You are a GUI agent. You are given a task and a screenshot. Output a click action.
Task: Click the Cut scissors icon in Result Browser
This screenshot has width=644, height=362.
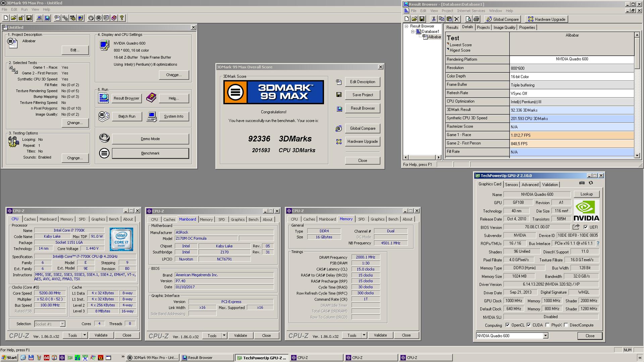[434, 19]
